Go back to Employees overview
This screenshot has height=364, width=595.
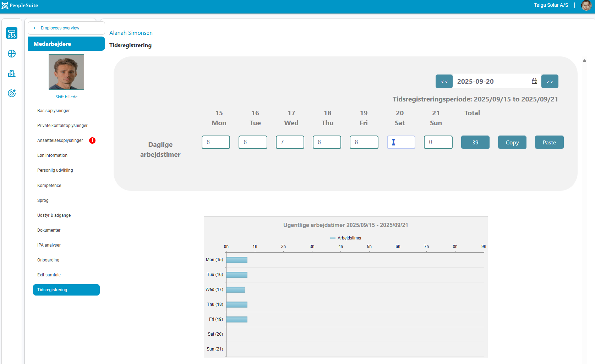tap(60, 28)
